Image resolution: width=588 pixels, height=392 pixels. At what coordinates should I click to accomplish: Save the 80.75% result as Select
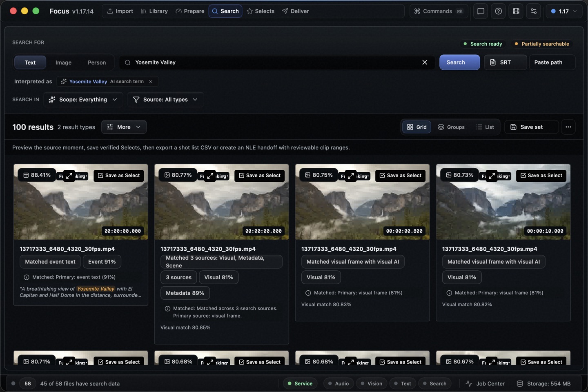click(x=401, y=176)
